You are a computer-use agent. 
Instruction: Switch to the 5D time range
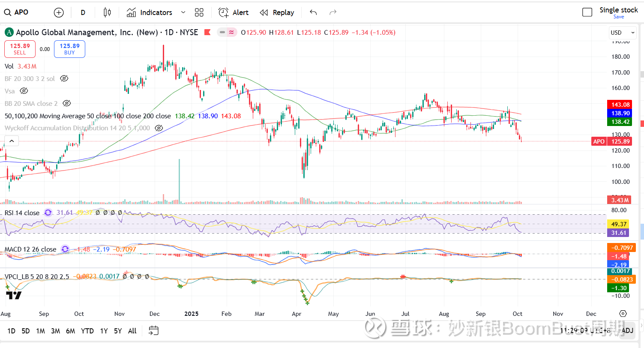click(x=26, y=331)
